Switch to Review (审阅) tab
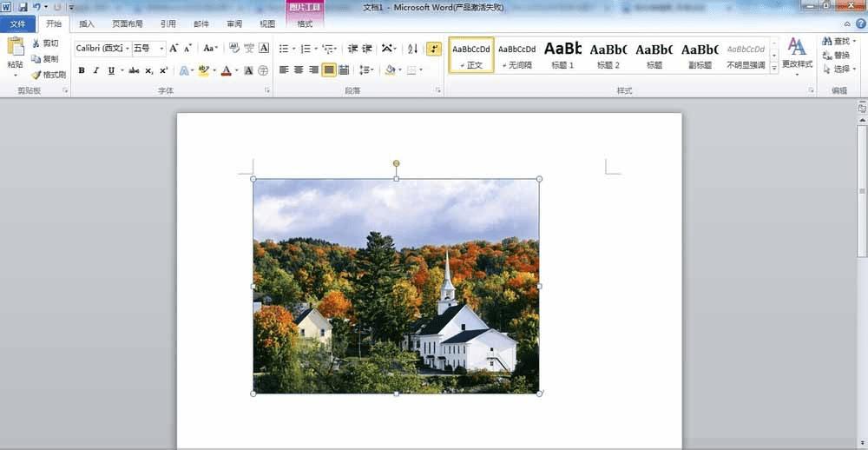Viewport: 868px width, 450px height. [234, 23]
